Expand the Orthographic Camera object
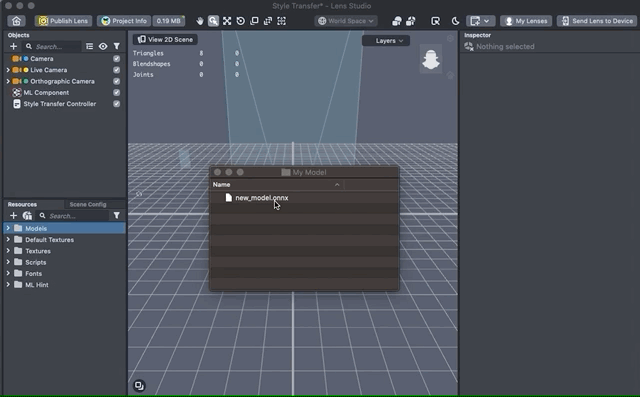Image resolution: width=640 pixels, height=397 pixels. (8, 81)
